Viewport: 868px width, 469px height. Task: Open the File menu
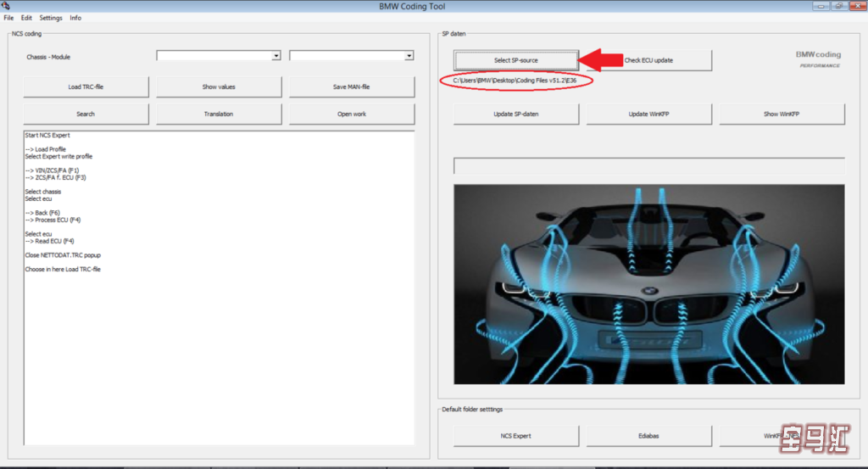click(x=8, y=18)
